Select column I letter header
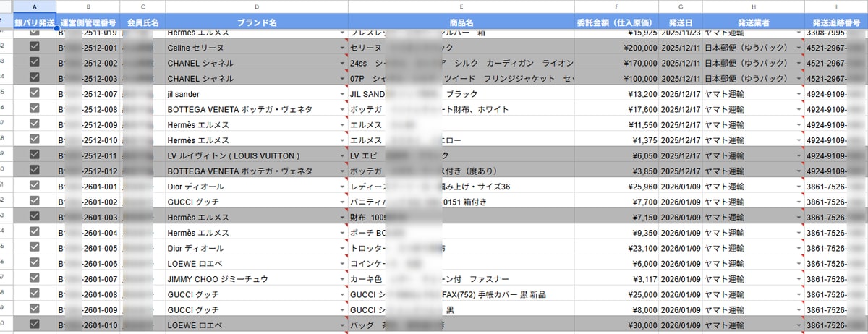 point(836,7)
